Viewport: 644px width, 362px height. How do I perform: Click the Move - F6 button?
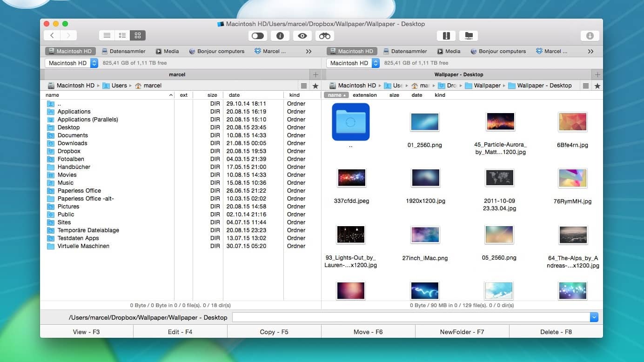click(368, 332)
